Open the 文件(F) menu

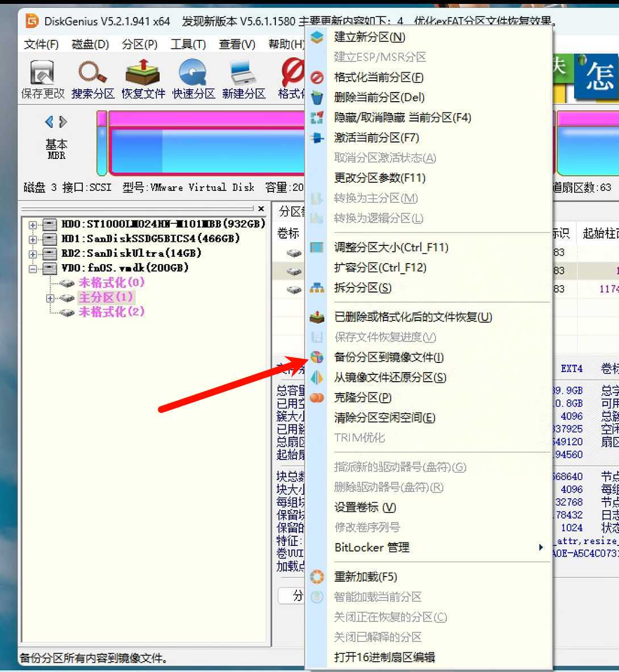click(x=41, y=44)
